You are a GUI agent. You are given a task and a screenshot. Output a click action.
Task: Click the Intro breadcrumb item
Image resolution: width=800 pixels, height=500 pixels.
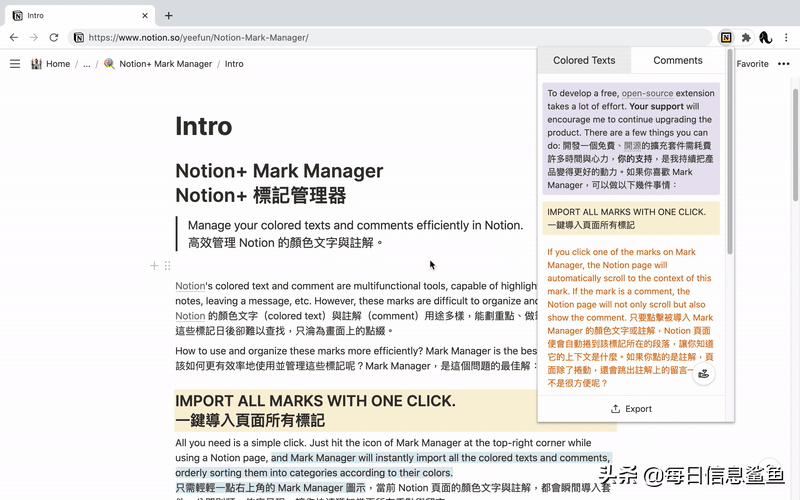pyautogui.click(x=234, y=64)
